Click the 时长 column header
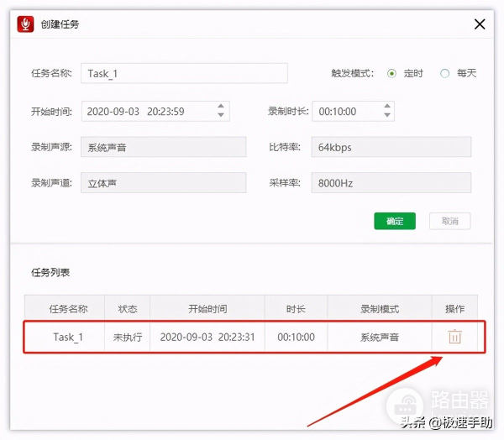Image resolution: width=504 pixels, height=440 pixels. pos(296,309)
